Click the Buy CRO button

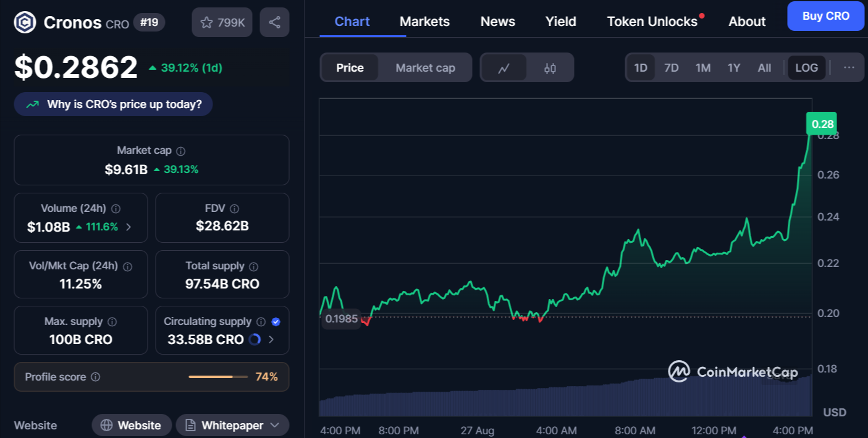(825, 16)
